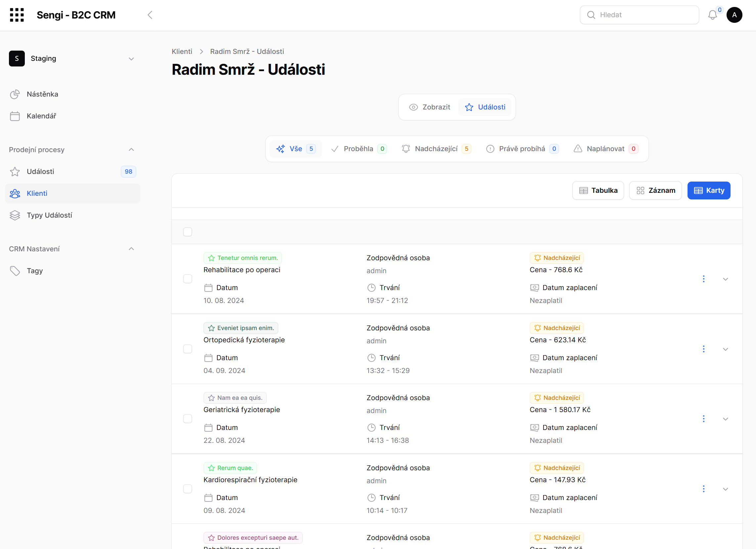Collapse the Prodejní procesy section
Screen dimensions: 756x549
131,149
